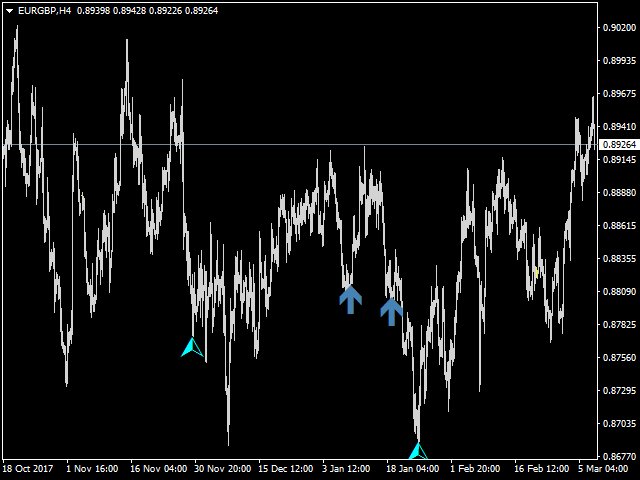640x480 pixels.
Task: Click the 1 Nov 16:00 time label
Action: click(92, 469)
